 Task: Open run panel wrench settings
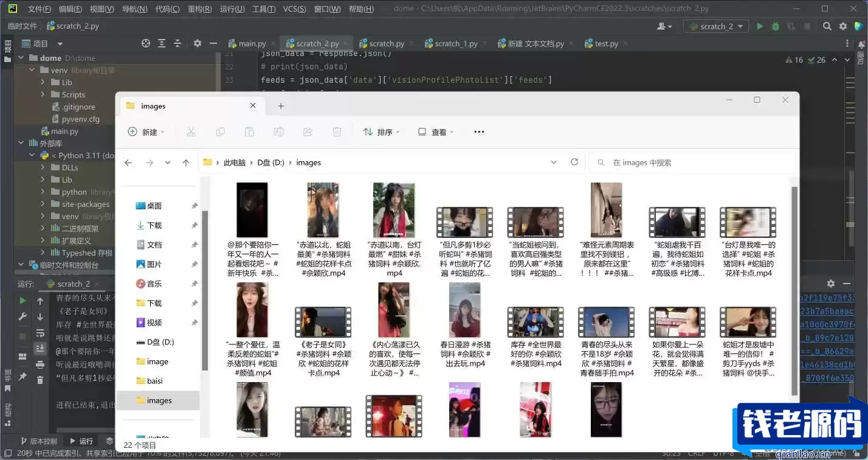tap(22, 316)
